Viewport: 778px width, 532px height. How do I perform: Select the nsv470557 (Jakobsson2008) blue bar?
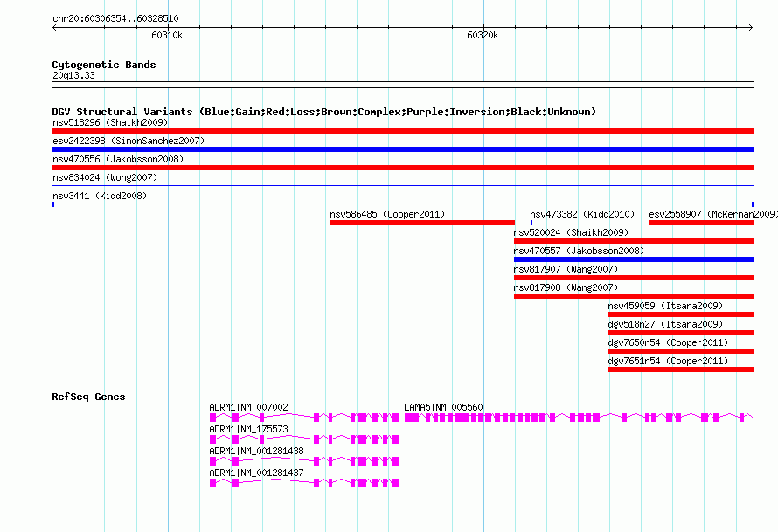click(x=634, y=259)
